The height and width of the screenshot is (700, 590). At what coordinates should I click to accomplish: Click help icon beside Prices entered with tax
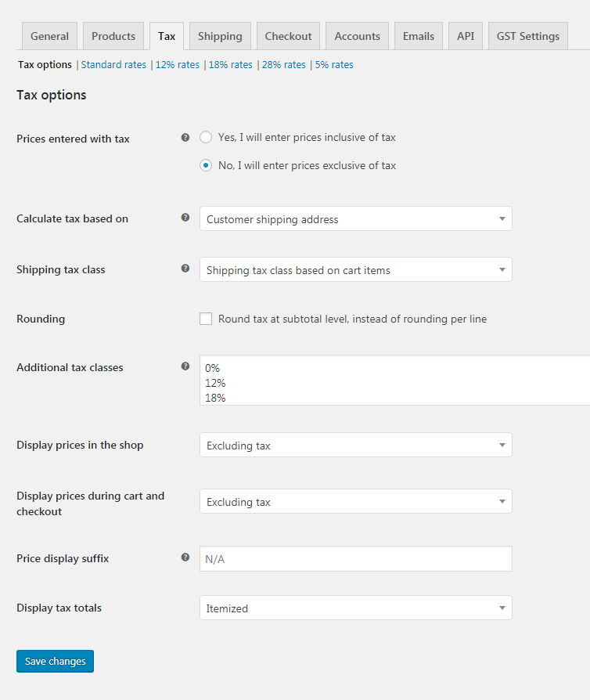pyautogui.click(x=185, y=137)
